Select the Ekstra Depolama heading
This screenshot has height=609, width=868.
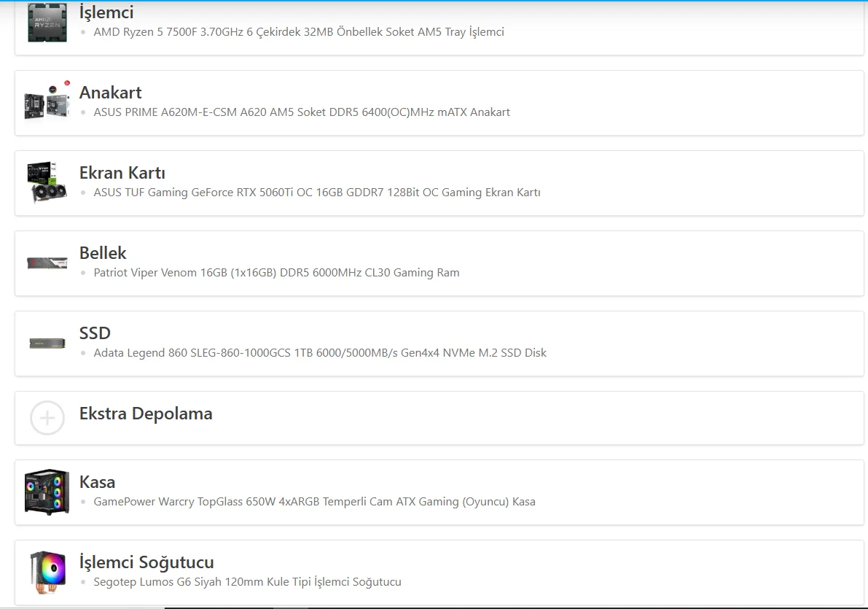(x=146, y=414)
